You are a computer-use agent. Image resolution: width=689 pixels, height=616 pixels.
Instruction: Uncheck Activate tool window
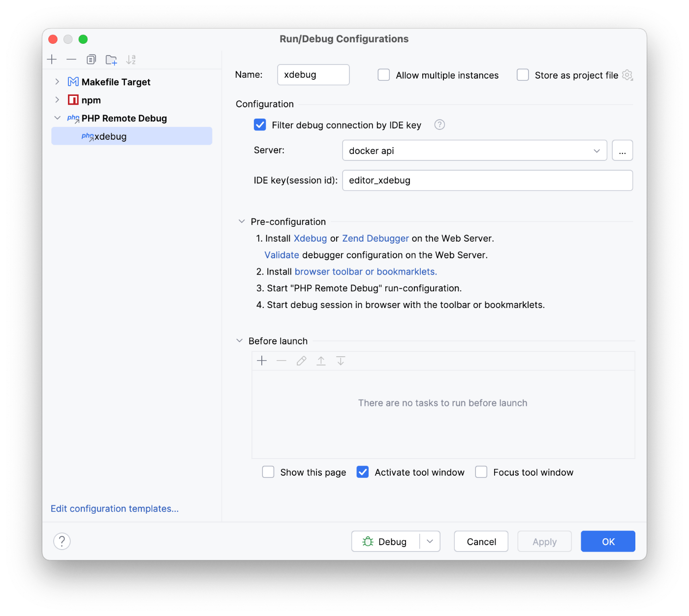coord(363,472)
